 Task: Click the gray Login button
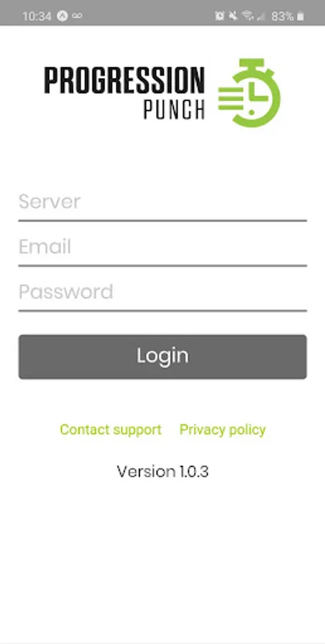coord(162,356)
